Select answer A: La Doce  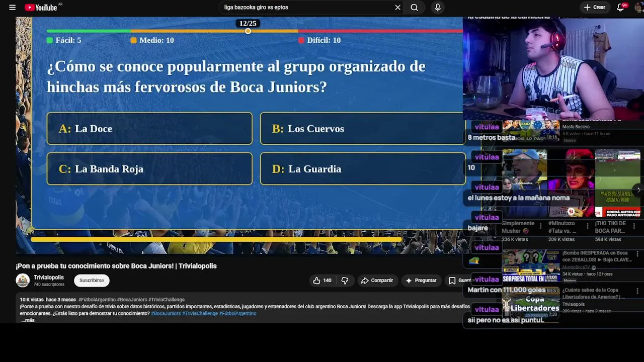149,129
